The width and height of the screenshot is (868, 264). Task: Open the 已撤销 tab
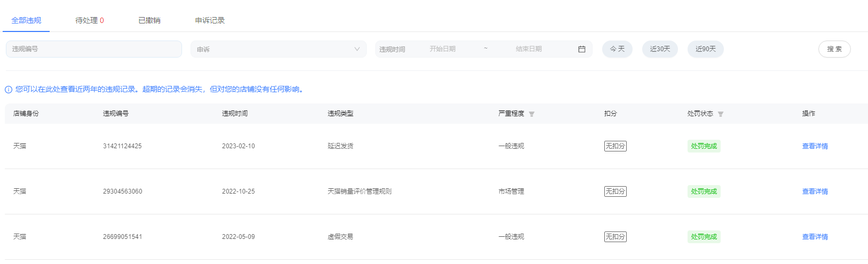149,20
